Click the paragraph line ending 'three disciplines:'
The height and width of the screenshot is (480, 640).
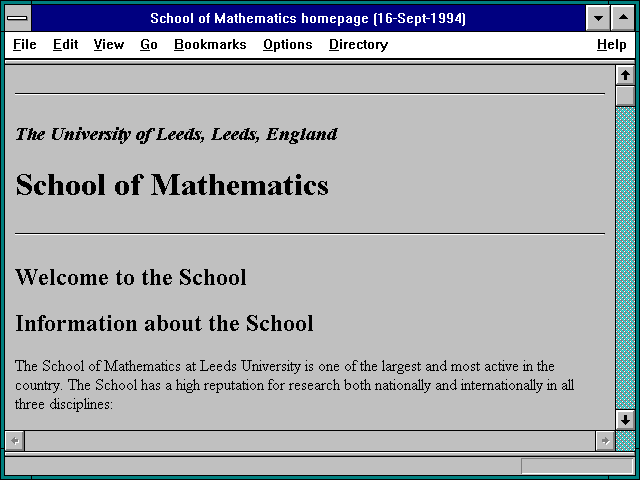pos(64,404)
